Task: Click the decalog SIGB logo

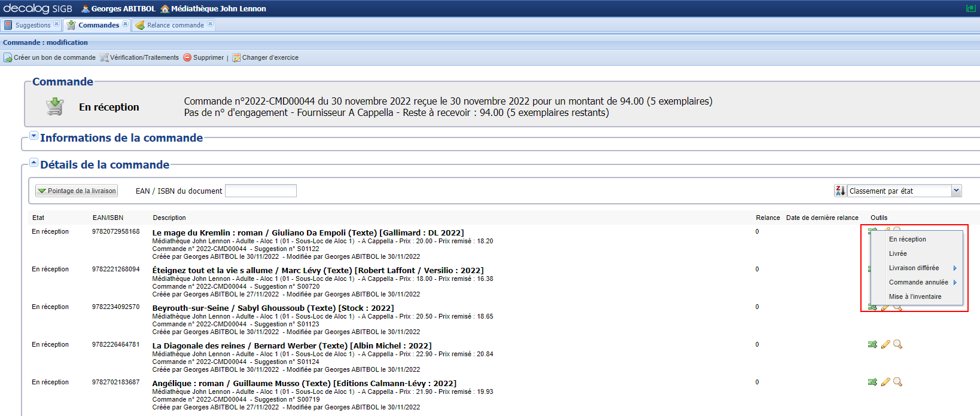Action: [x=38, y=8]
